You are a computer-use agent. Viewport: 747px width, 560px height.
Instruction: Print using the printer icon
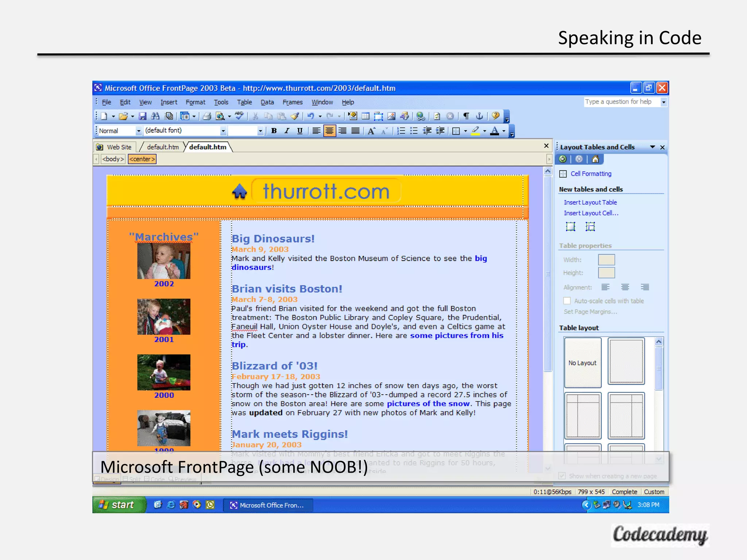pyautogui.click(x=207, y=116)
